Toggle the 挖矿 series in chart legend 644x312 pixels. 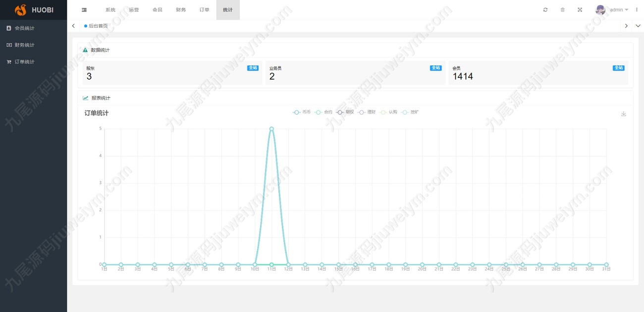pyautogui.click(x=411, y=112)
